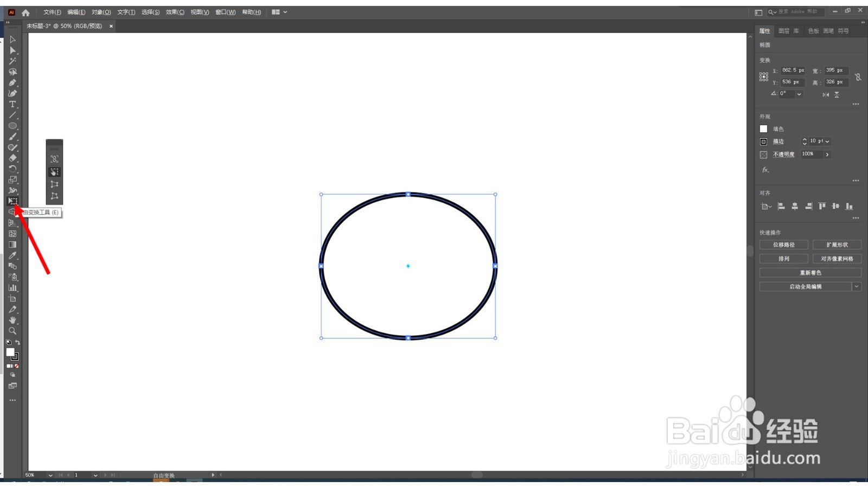868x488 pixels.
Task: Open the white fill color swatch in Properties
Action: [x=763, y=129]
